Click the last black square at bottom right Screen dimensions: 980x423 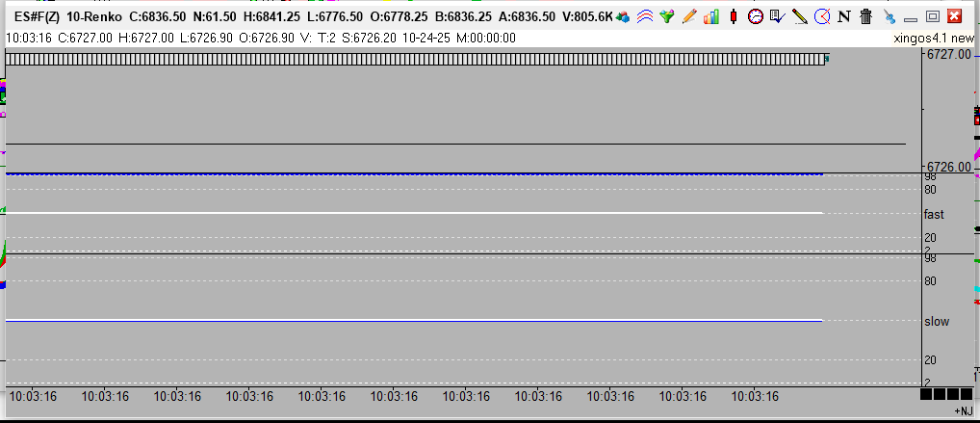(967, 395)
